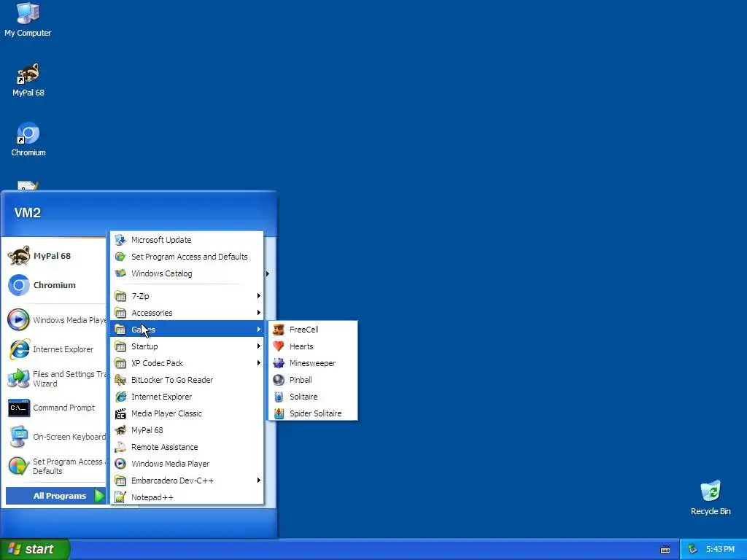Screen dimensions: 747x560
Task: Select MyPal 68 desktop shortcut
Action: (28, 80)
